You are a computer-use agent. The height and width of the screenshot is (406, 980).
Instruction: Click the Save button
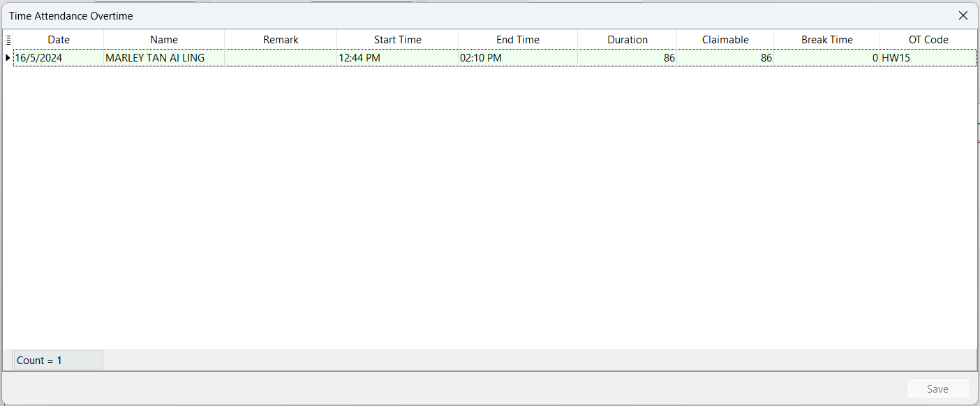(937, 389)
